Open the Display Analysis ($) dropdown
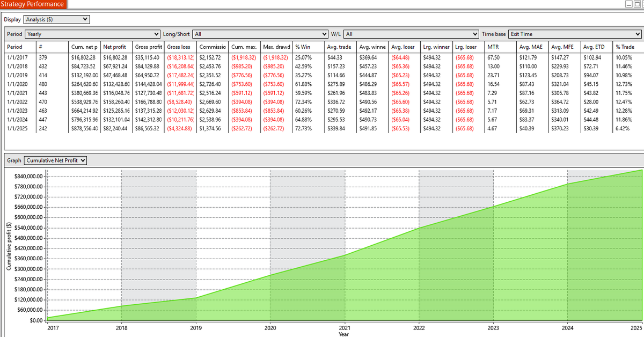The width and height of the screenshot is (644, 337). click(x=56, y=20)
